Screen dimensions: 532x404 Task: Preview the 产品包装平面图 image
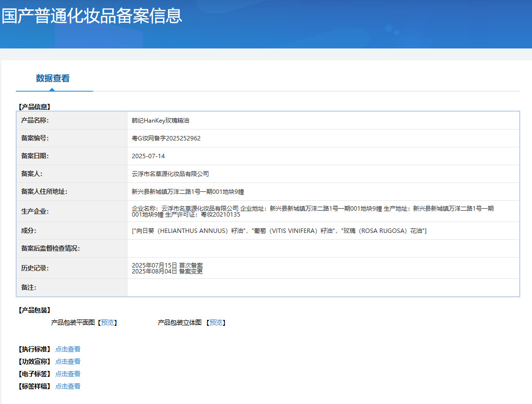click(x=107, y=322)
